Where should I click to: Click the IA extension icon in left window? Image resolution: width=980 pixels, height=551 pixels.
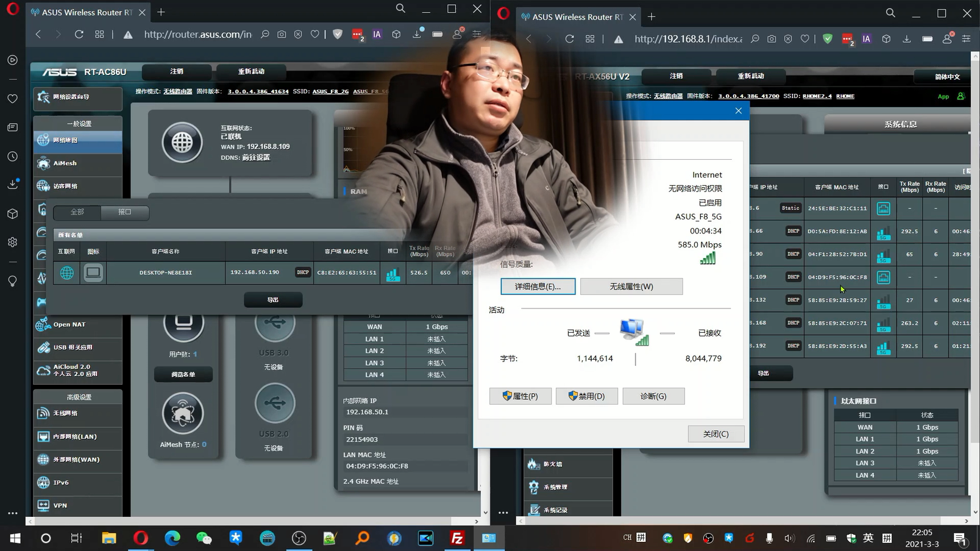click(377, 35)
